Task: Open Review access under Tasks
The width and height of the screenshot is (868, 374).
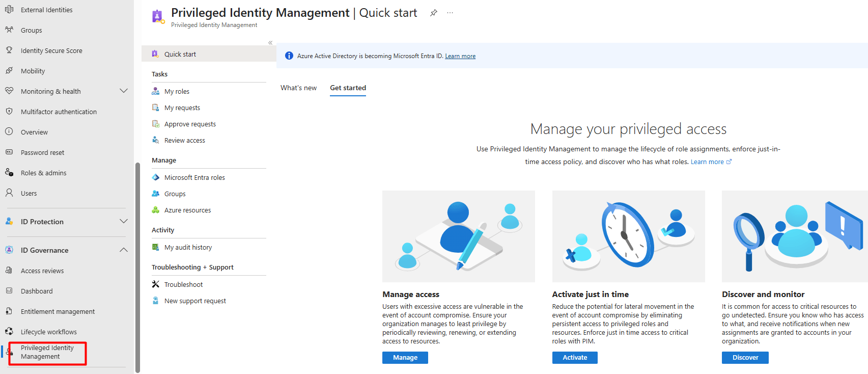Action: [185, 140]
